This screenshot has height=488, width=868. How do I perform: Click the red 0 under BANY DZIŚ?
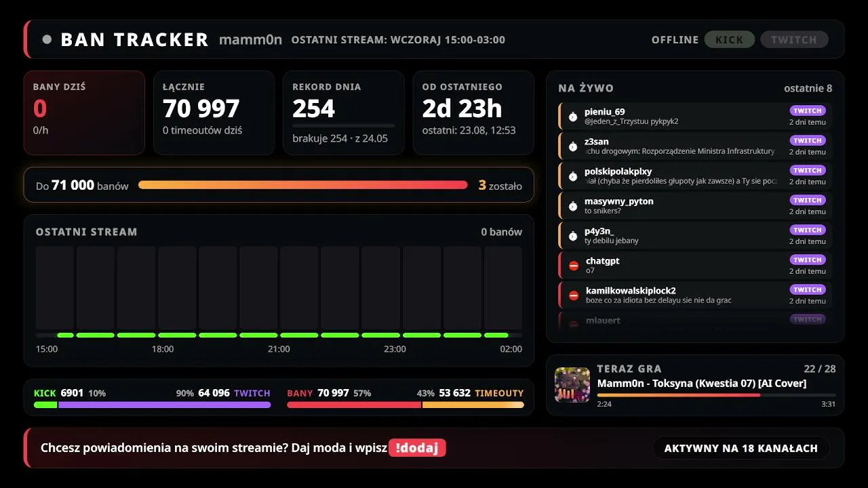40,108
